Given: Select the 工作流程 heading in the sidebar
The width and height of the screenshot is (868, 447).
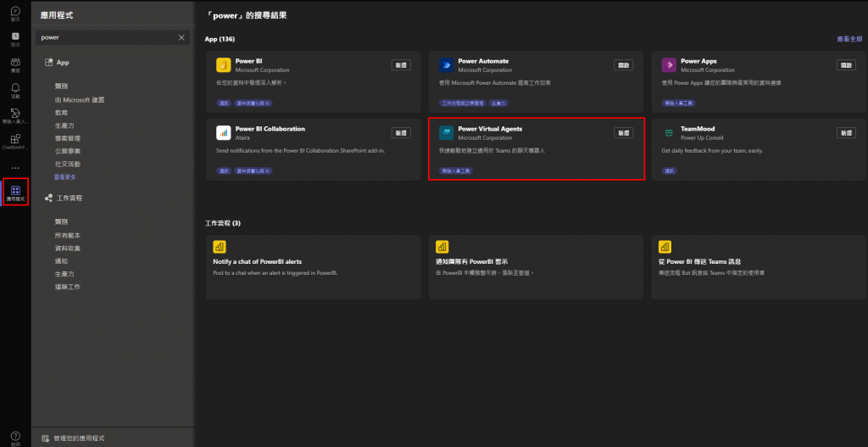Looking at the screenshot, I should (70, 198).
